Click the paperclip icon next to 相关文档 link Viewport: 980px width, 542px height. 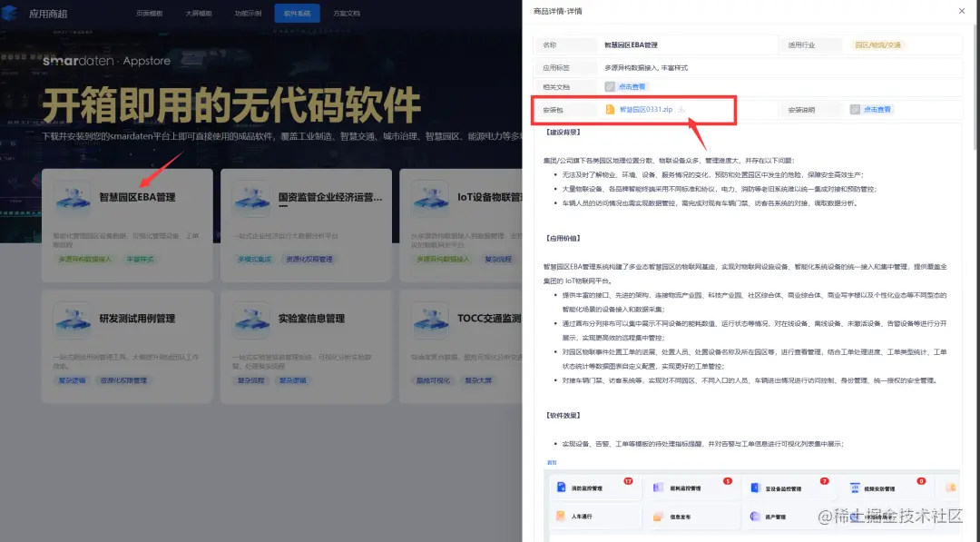(608, 84)
